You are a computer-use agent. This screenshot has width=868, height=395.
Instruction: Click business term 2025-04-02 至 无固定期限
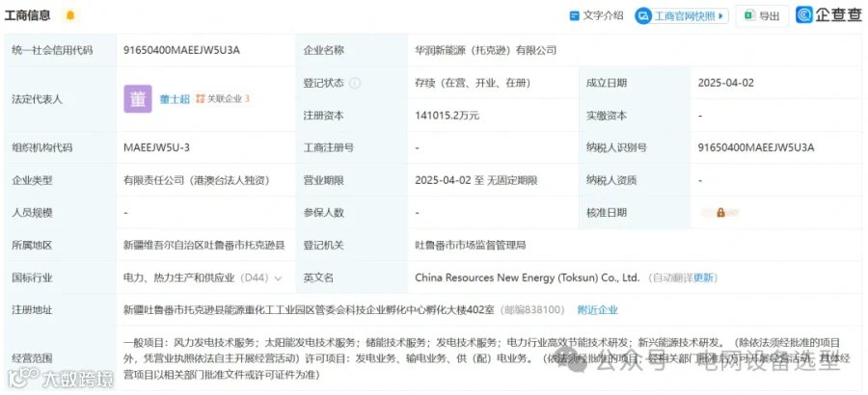coord(476,180)
